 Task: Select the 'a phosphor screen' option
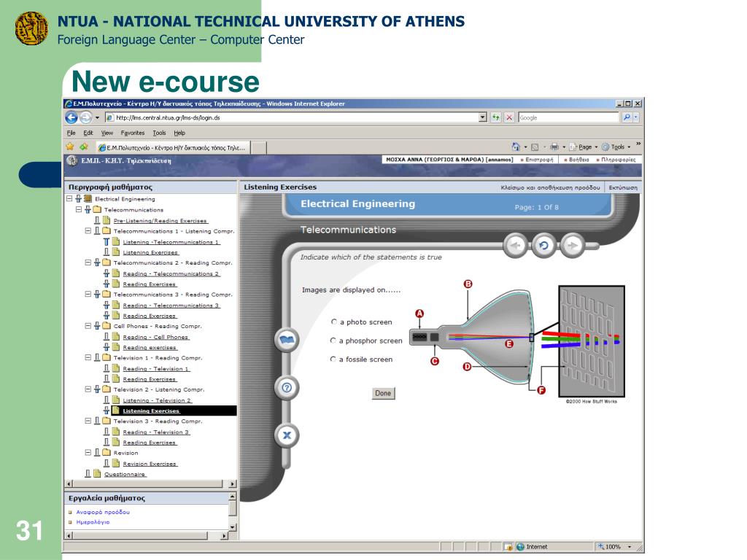333,341
